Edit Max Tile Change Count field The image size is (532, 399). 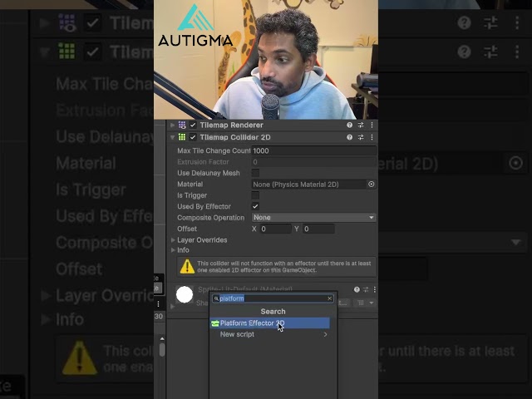pos(314,150)
